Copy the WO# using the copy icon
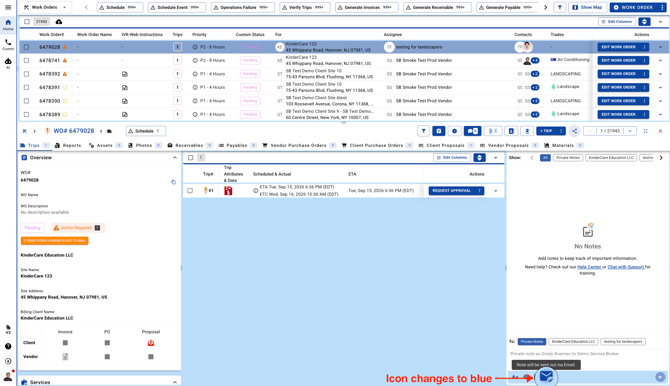 [x=173, y=182]
